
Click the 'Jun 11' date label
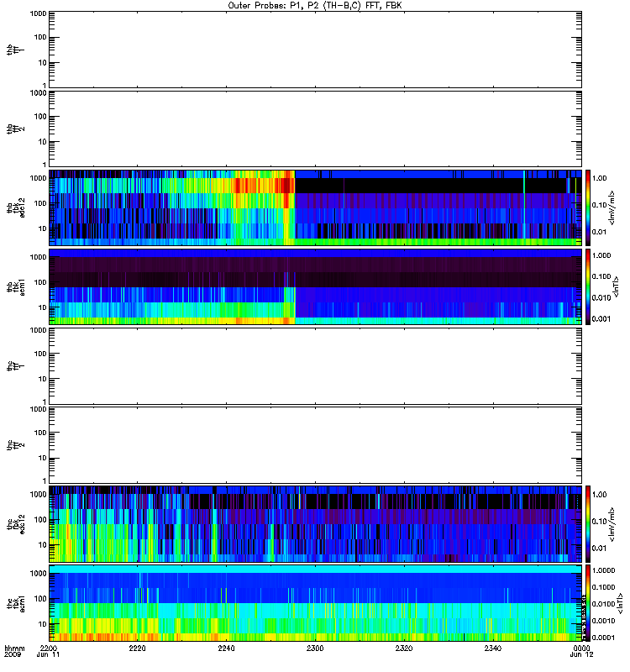(x=48, y=655)
